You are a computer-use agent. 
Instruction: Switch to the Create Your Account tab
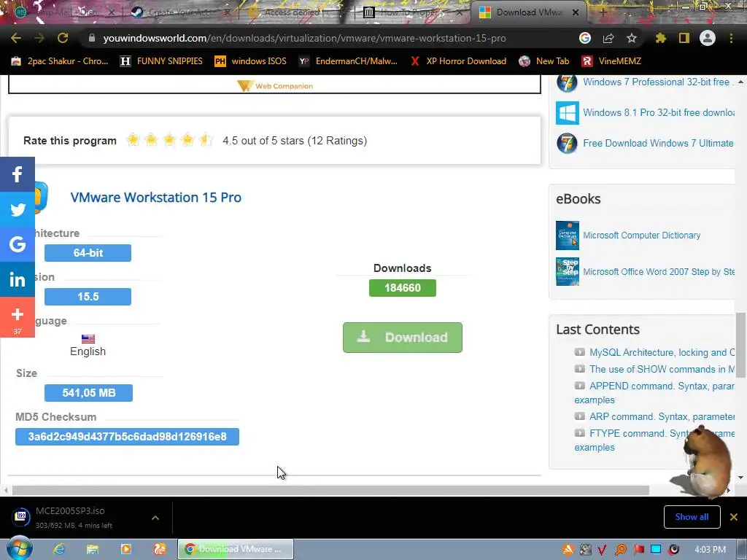[179, 12]
